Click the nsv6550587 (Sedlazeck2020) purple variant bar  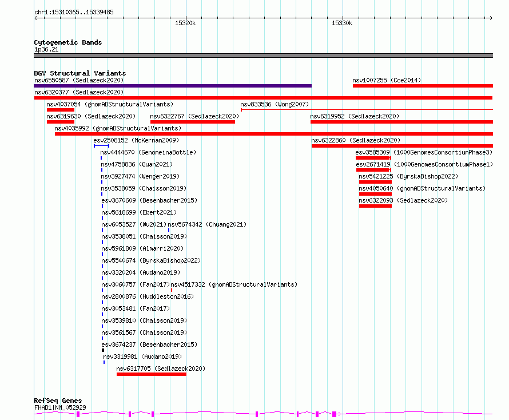173,86
